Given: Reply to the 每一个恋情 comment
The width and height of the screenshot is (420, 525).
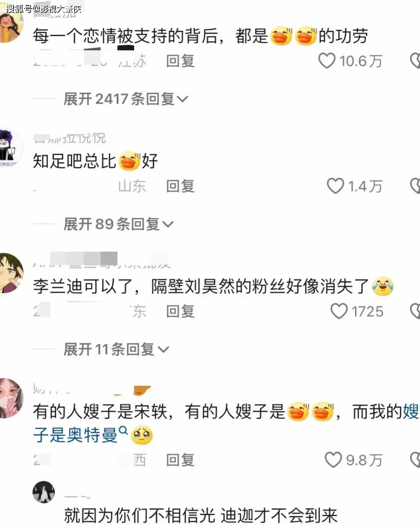Looking at the screenshot, I should [180, 61].
